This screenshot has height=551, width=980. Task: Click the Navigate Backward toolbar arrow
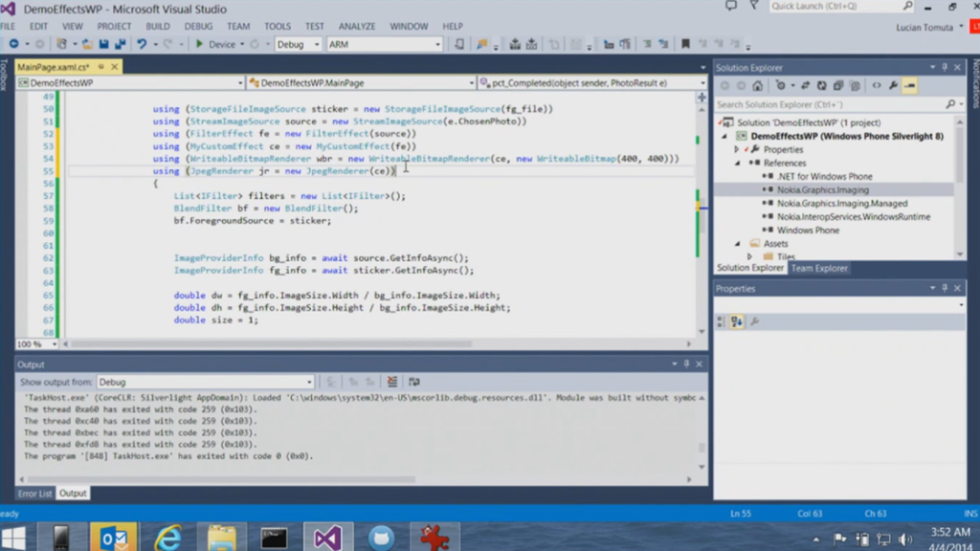pos(13,44)
